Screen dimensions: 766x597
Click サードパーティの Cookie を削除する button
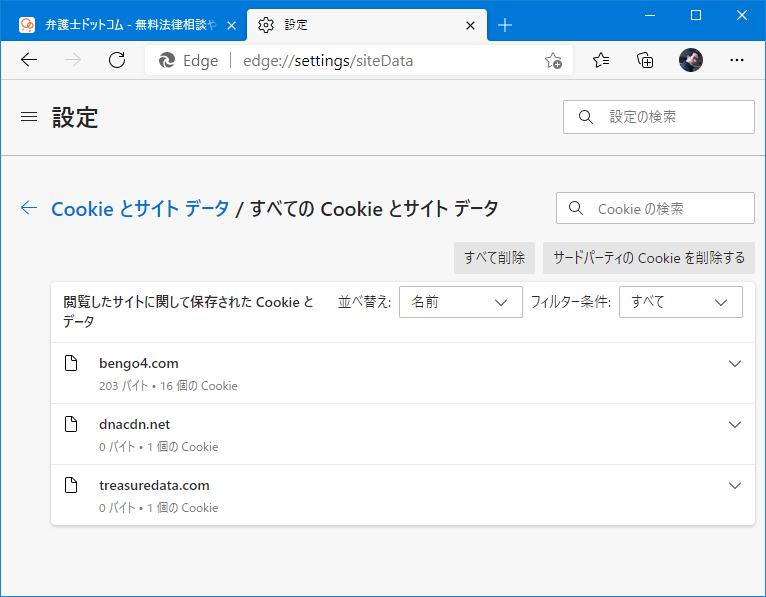649,257
